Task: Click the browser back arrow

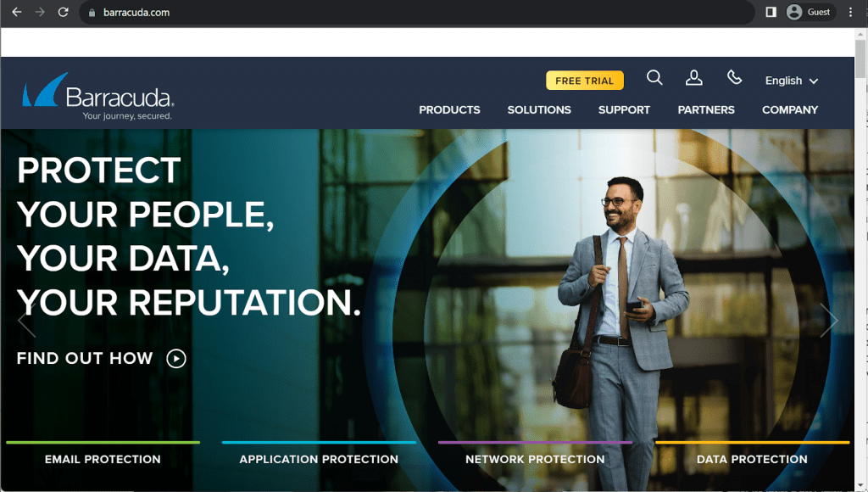Action: click(x=17, y=12)
